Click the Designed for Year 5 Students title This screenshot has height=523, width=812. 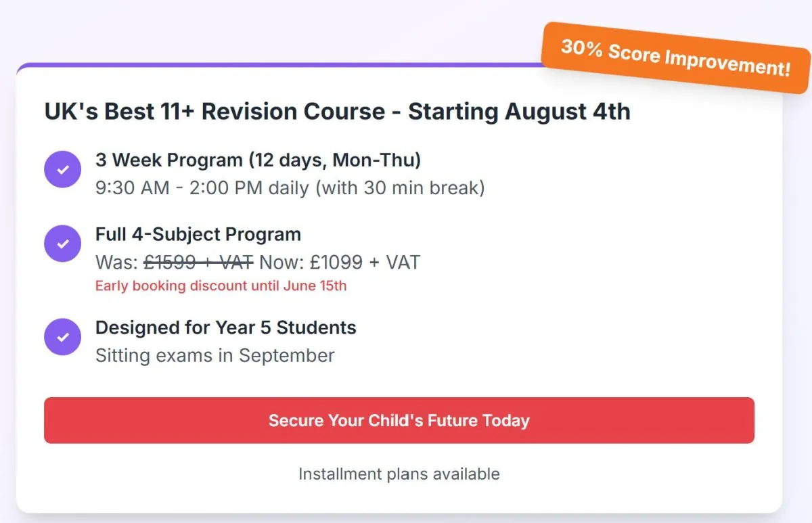(x=226, y=327)
